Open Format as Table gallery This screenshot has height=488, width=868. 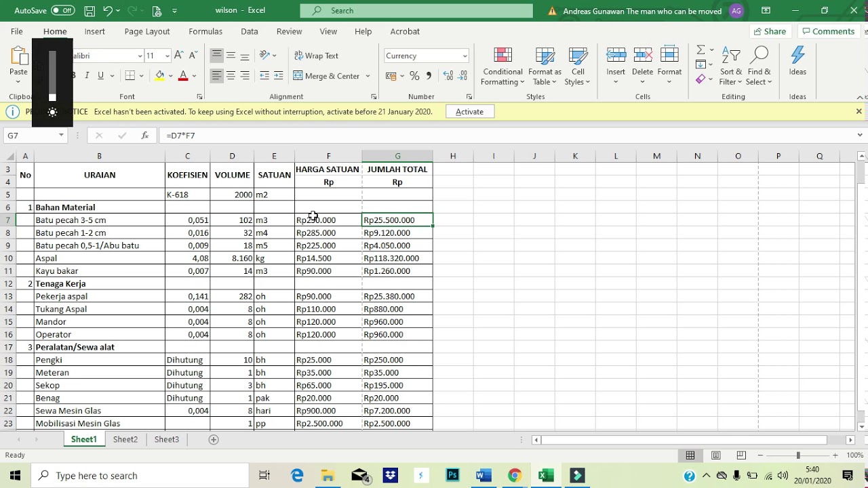[545, 66]
